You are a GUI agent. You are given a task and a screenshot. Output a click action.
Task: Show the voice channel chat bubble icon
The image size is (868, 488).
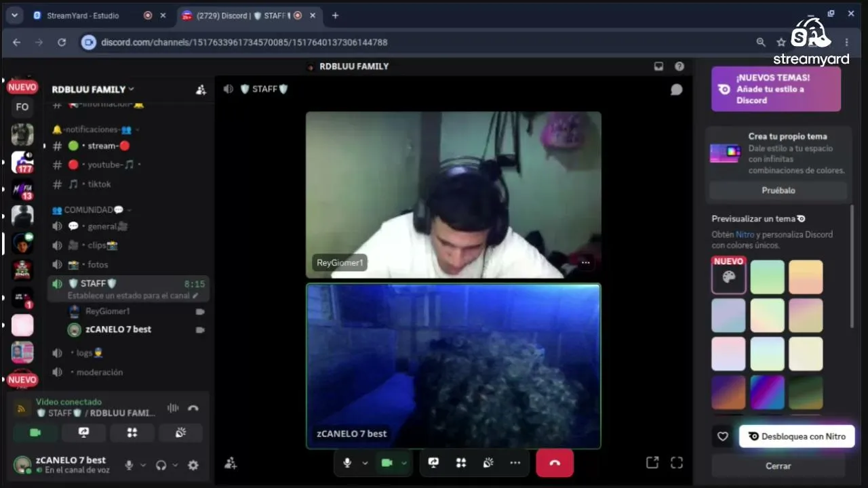676,89
